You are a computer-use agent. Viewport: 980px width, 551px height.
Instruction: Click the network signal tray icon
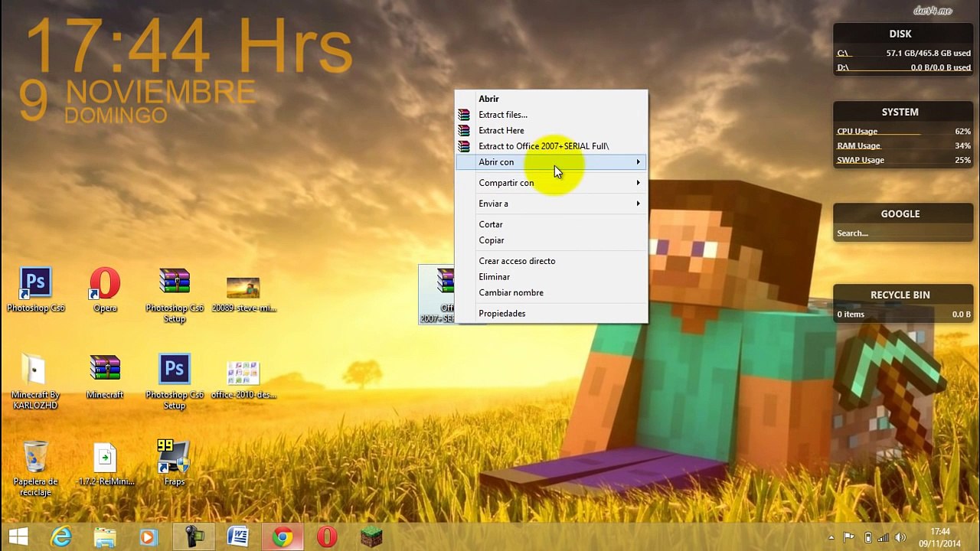pyautogui.click(x=884, y=537)
